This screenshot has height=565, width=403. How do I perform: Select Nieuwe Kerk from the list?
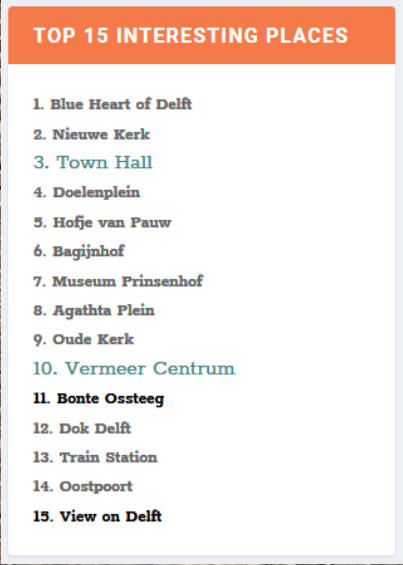coord(92,134)
